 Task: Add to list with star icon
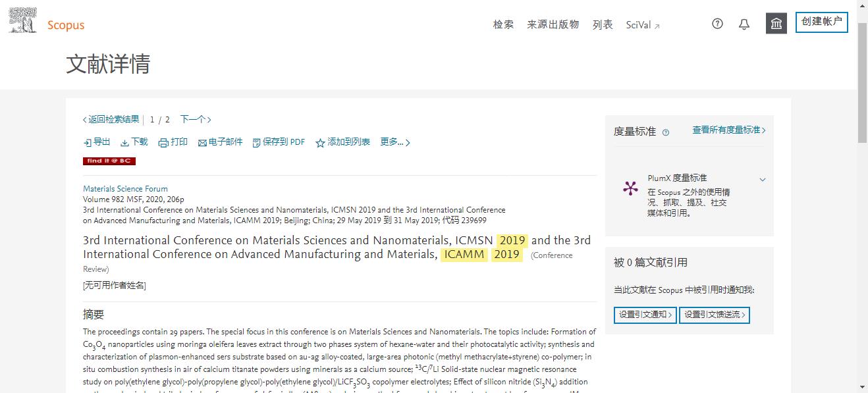pyautogui.click(x=320, y=143)
